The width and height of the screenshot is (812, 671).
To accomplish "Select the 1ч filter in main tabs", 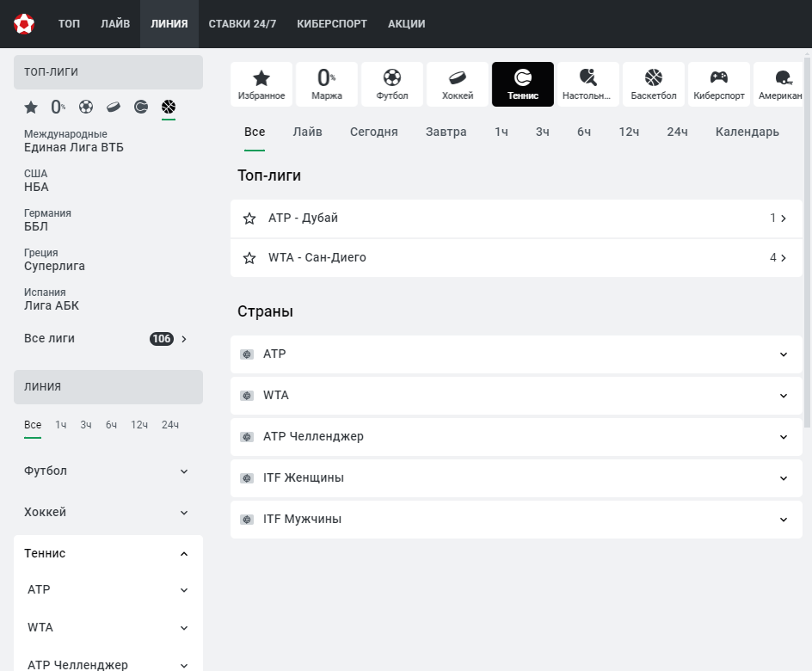I will (x=501, y=132).
